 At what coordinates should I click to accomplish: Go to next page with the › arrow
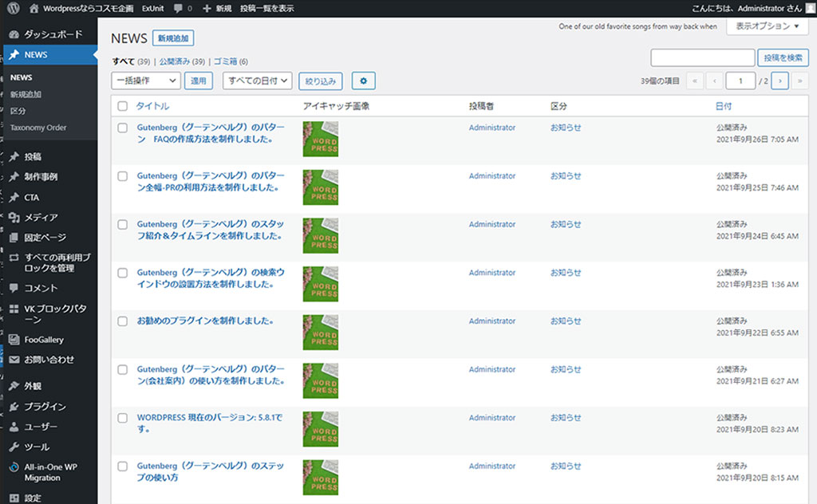tap(780, 81)
